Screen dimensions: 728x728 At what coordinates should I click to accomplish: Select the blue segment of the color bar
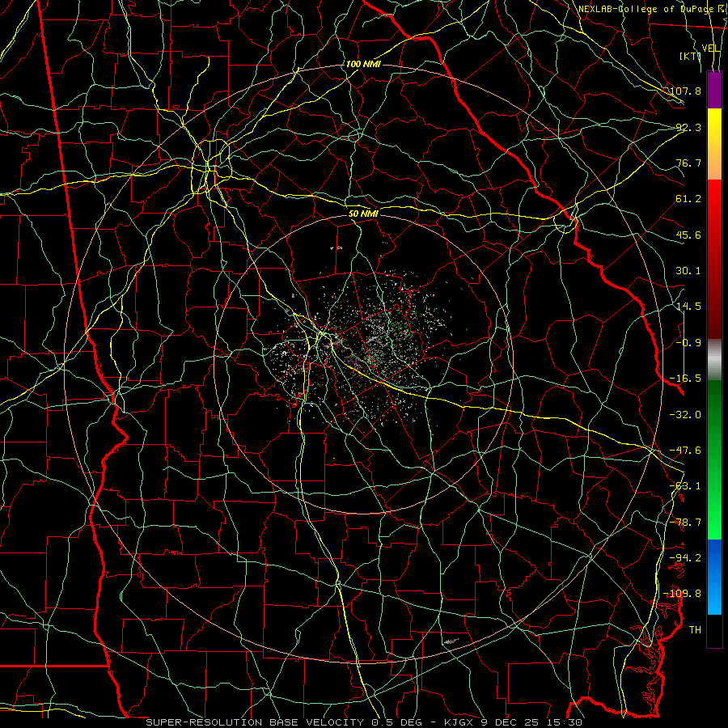[x=714, y=577]
